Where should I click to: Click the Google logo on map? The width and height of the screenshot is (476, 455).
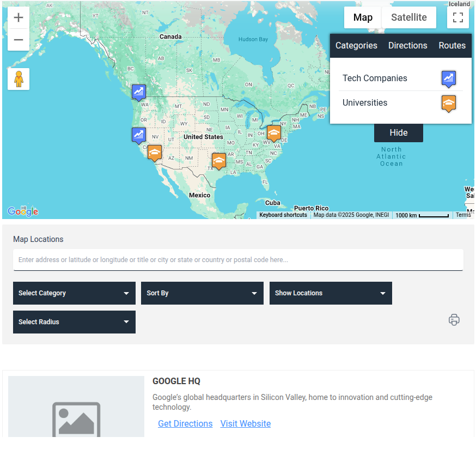23,211
